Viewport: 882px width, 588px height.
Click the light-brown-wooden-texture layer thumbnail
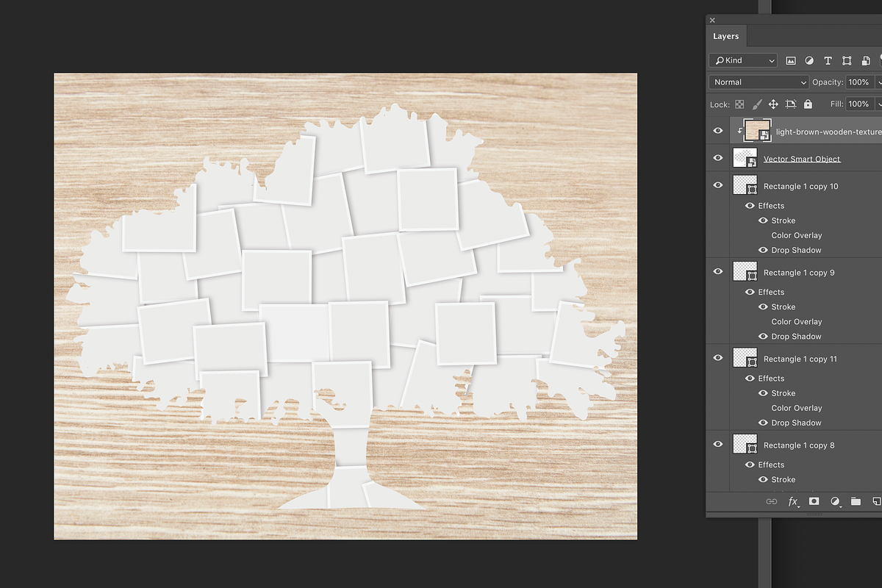coord(757,131)
